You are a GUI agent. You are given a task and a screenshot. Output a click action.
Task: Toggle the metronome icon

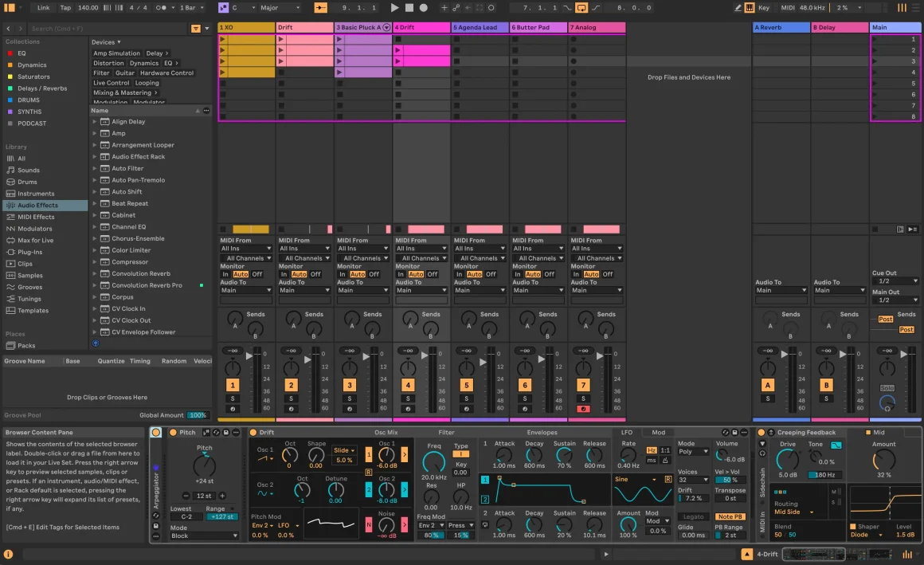[x=162, y=7]
